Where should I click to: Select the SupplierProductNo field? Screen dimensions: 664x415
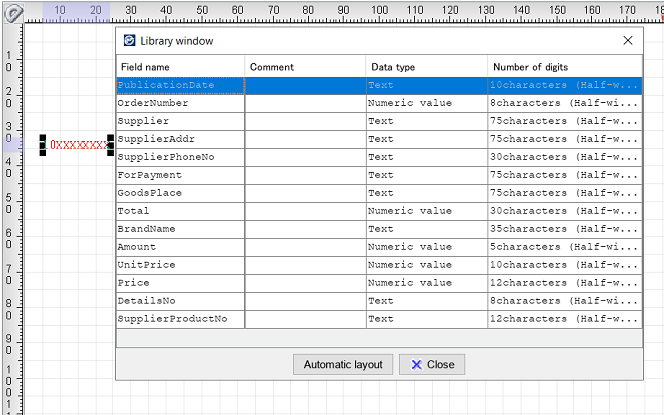(180, 319)
